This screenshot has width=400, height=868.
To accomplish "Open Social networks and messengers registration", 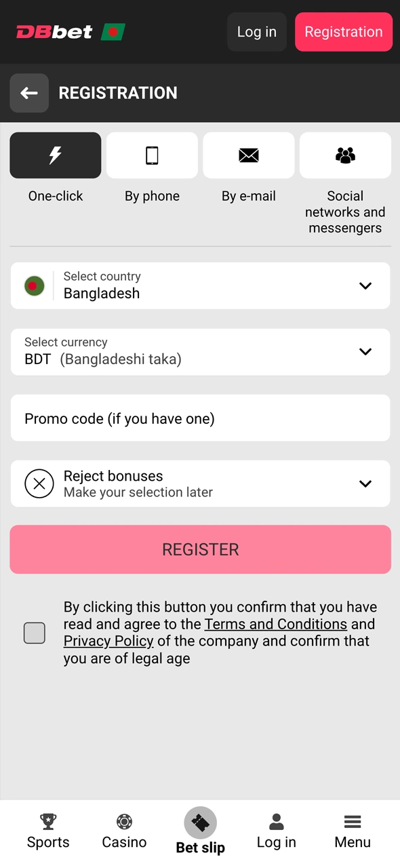I will click(345, 155).
